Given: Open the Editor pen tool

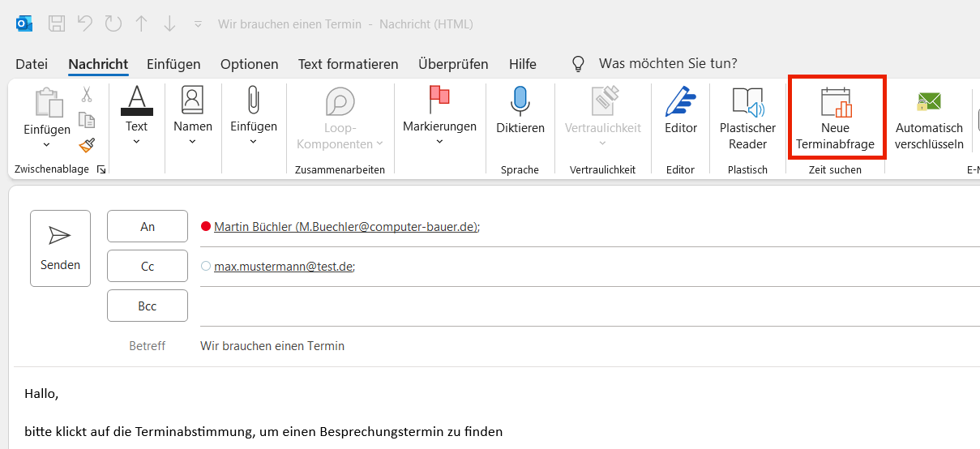Looking at the screenshot, I should point(680,103).
